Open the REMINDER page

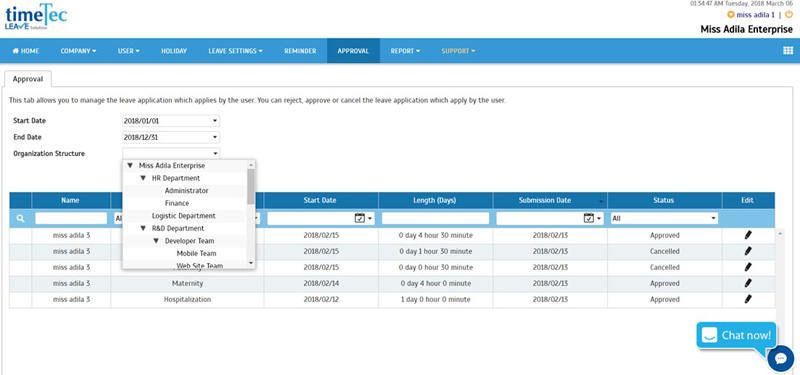point(300,51)
